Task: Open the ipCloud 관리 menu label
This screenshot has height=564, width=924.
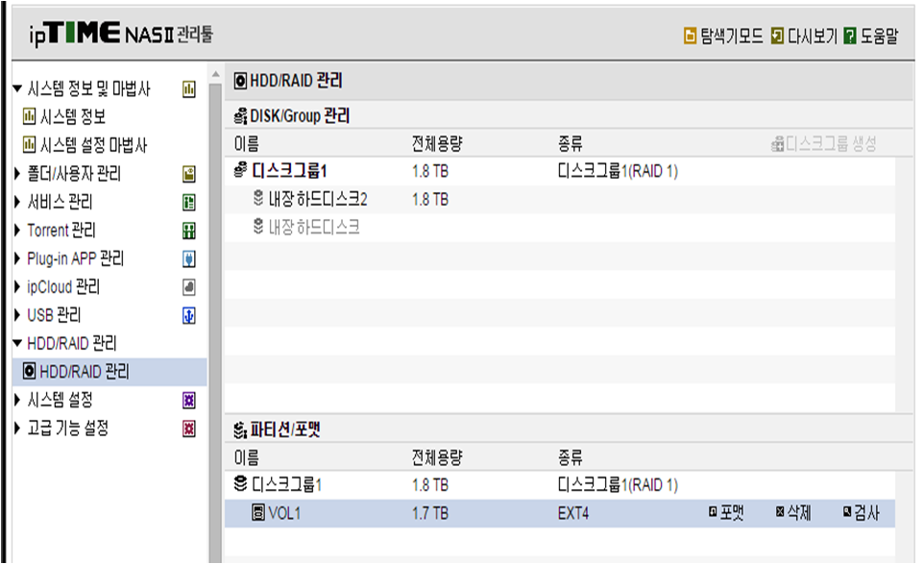Action: click(63, 287)
